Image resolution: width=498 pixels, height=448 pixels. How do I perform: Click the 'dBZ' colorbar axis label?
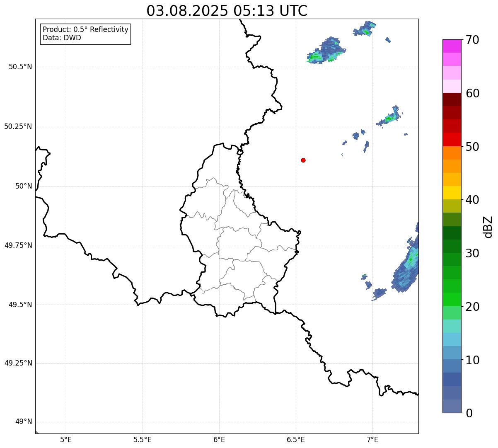pos(488,226)
